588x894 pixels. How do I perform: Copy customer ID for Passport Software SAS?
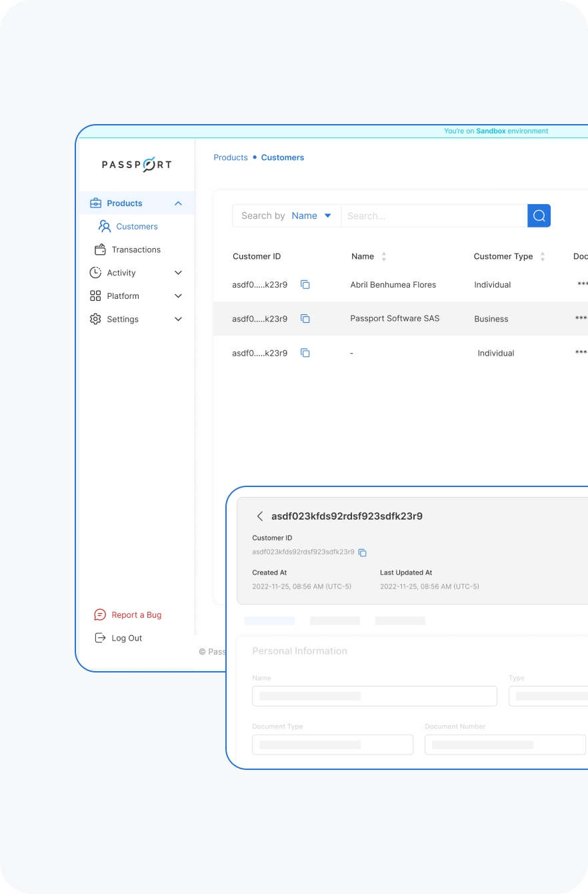coord(305,319)
